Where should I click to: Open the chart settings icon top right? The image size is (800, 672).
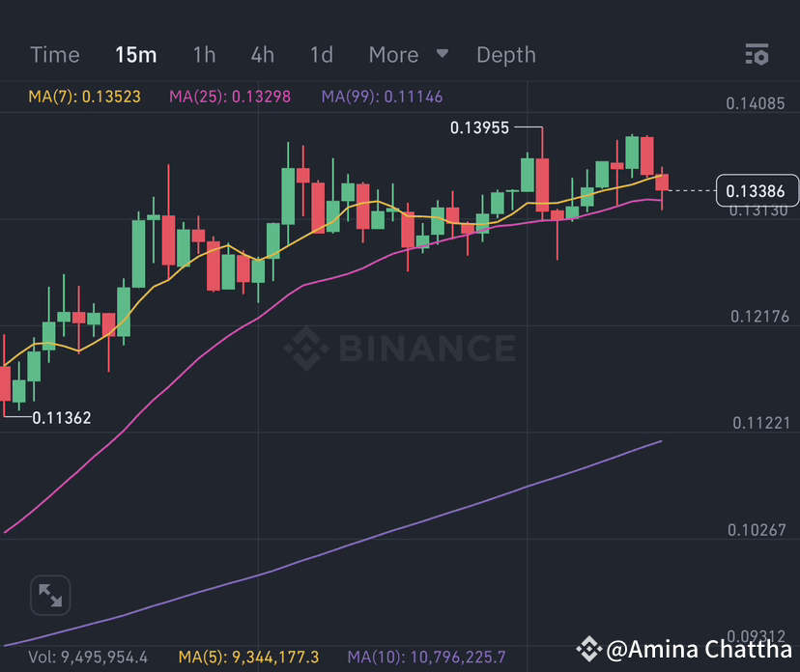pyautogui.click(x=757, y=55)
